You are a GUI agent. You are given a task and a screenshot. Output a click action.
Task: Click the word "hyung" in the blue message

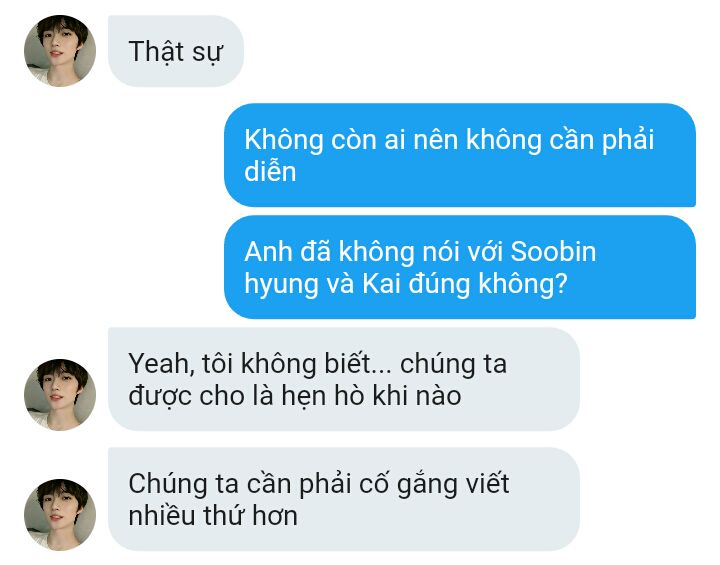tap(281, 284)
